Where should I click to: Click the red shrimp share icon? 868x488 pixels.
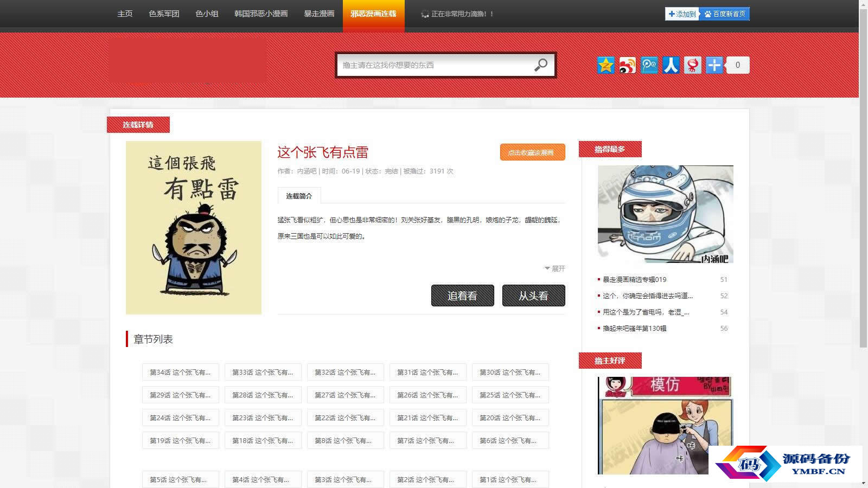coord(692,65)
